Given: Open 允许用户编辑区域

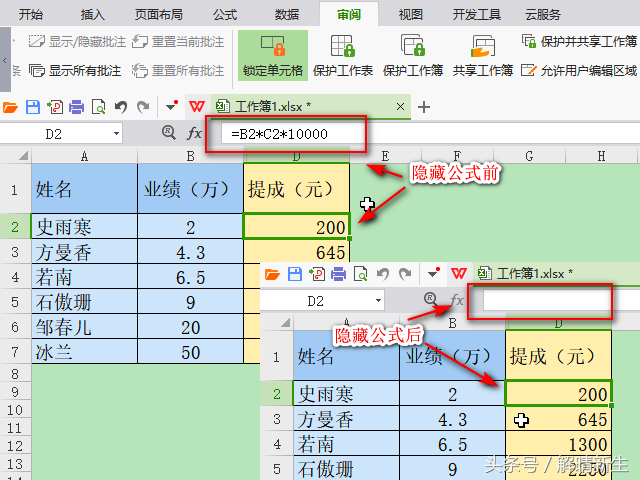Looking at the screenshot, I should pyautogui.click(x=579, y=71).
